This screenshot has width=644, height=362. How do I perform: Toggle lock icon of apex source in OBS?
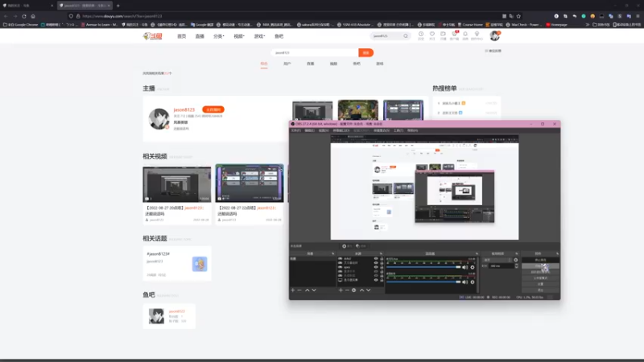coord(382,267)
